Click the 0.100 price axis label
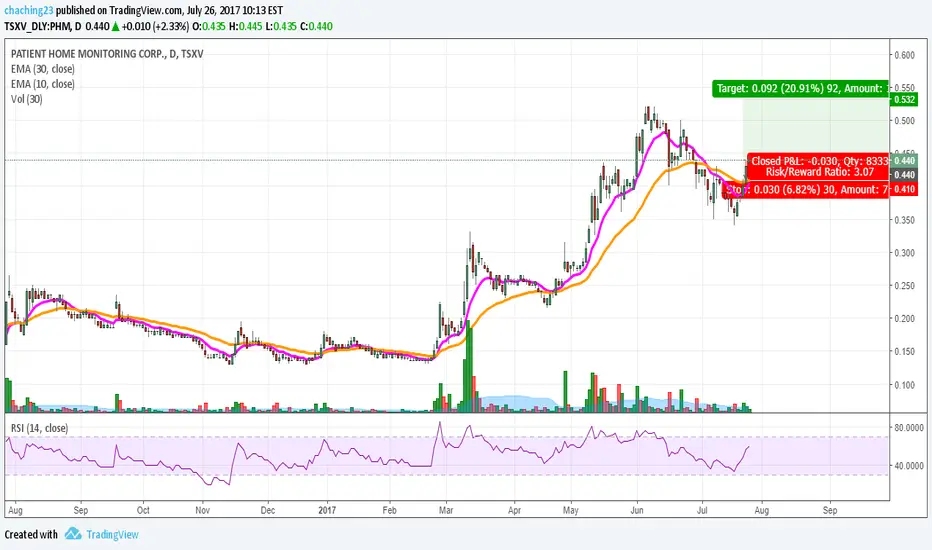Image resolution: width=932 pixels, height=550 pixels. tap(905, 385)
